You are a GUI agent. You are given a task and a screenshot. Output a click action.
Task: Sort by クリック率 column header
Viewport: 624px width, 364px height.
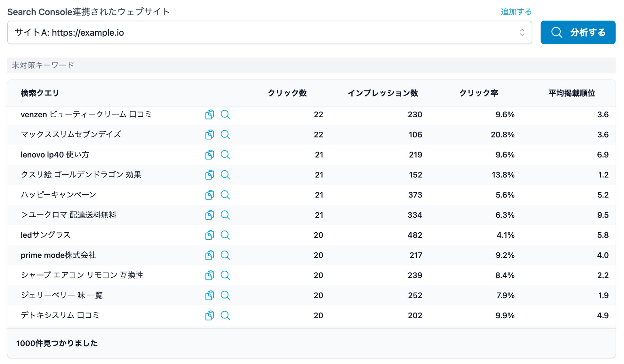(x=478, y=93)
